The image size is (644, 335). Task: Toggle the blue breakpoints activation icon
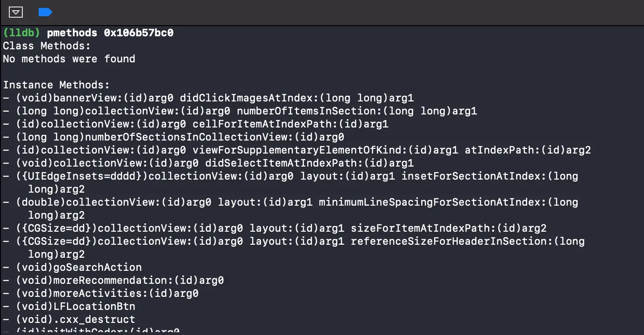coord(45,12)
